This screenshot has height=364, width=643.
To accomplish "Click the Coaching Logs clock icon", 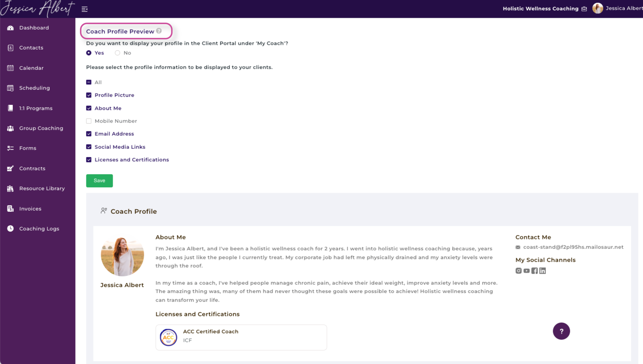I will [x=10, y=229].
